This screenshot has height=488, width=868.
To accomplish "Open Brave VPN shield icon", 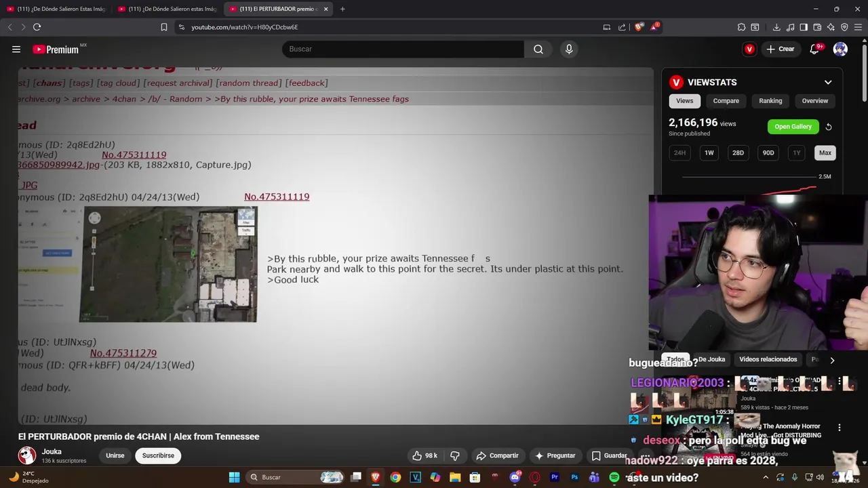I will (x=844, y=27).
